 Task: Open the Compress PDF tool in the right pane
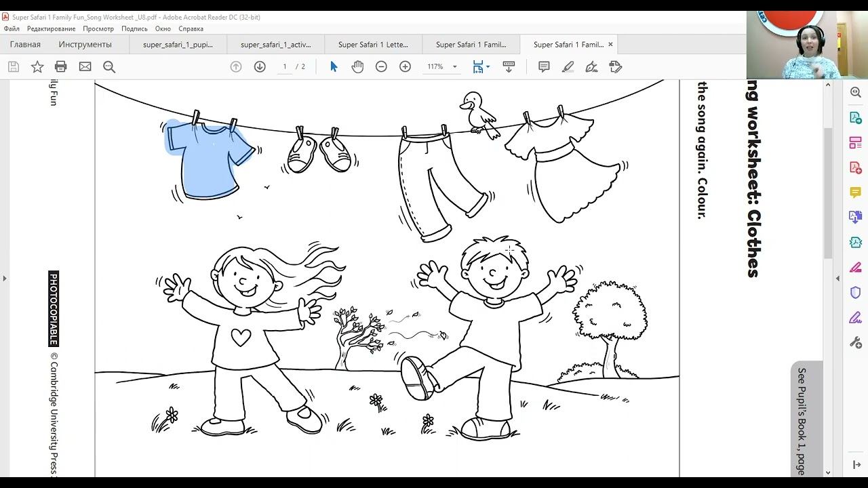pos(856,243)
